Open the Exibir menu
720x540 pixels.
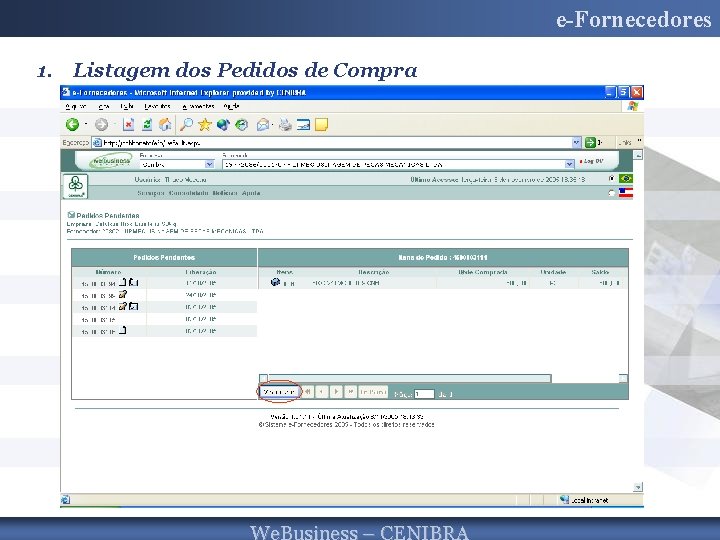coord(127,107)
